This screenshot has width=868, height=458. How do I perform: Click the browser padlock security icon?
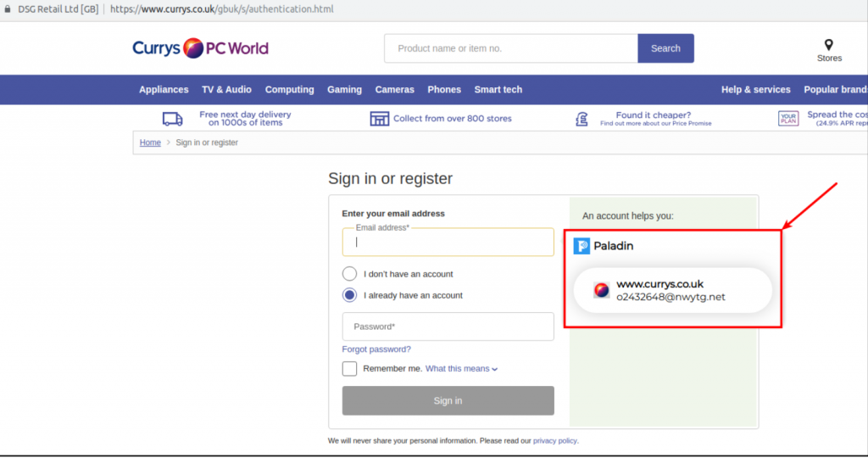click(7, 8)
